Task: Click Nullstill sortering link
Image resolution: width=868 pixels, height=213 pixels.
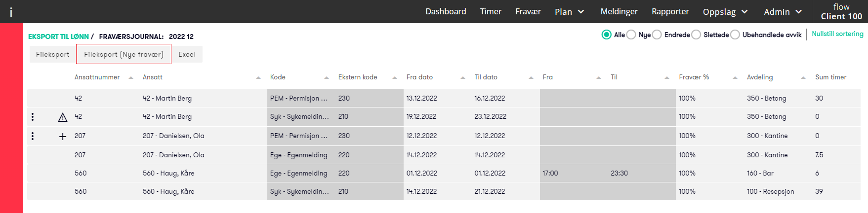Action: 837,34
